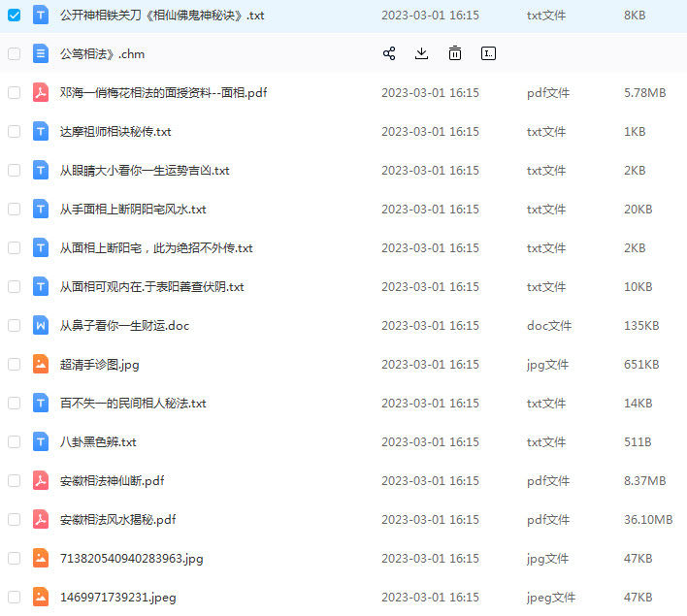This screenshot has width=687, height=616.
Task: Click the PDF icon of 安徽相法神仙断.pdf
Action: point(41,481)
